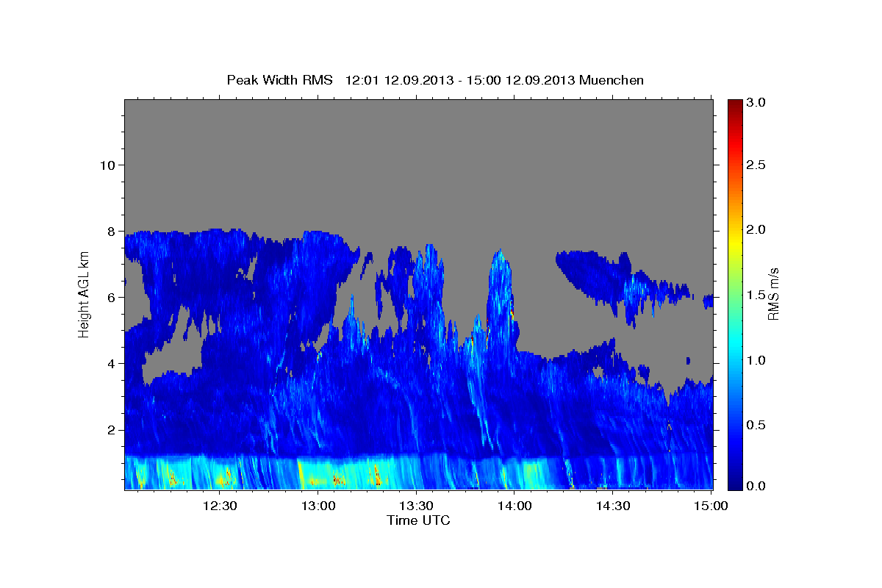Click the "15:00" time axis label
882x588 pixels.
click(711, 506)
